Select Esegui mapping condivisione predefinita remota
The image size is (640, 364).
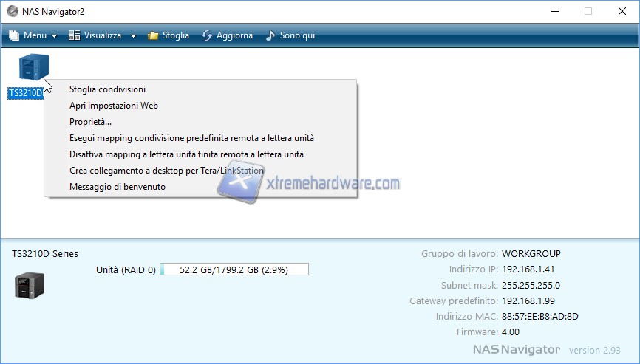[x=191, y=138]
